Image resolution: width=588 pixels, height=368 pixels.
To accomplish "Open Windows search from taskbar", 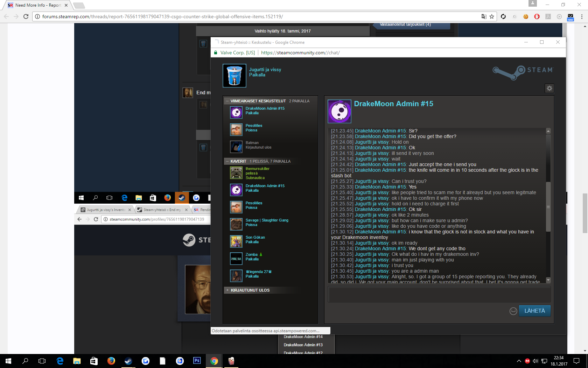I will 25,361.
